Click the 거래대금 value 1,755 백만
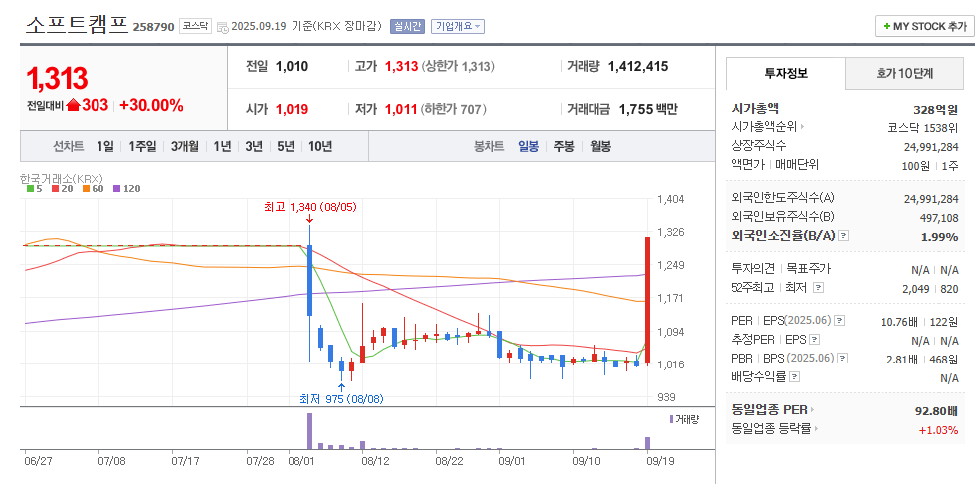Screen dimensions: 980x484 (x=648, y=109)
